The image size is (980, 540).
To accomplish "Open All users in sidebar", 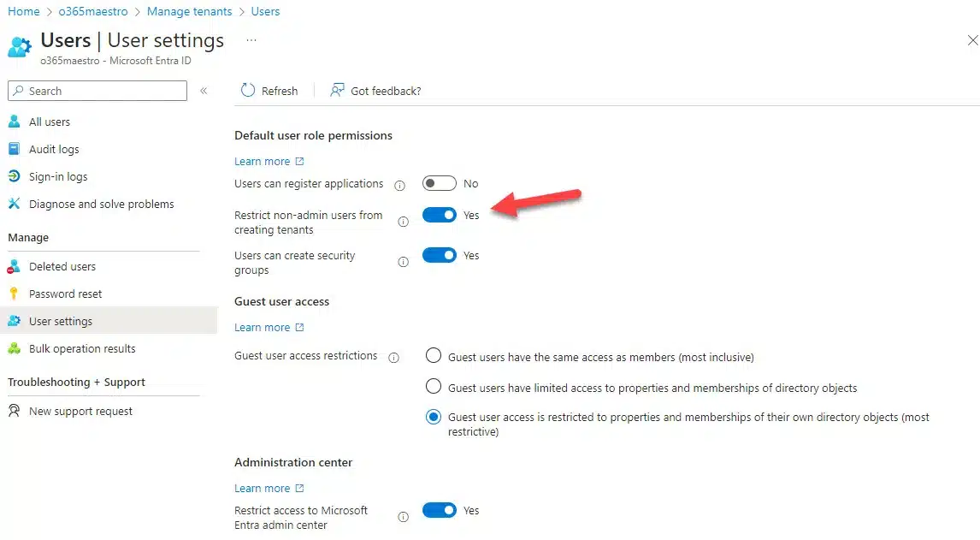I will click(49, 122).
